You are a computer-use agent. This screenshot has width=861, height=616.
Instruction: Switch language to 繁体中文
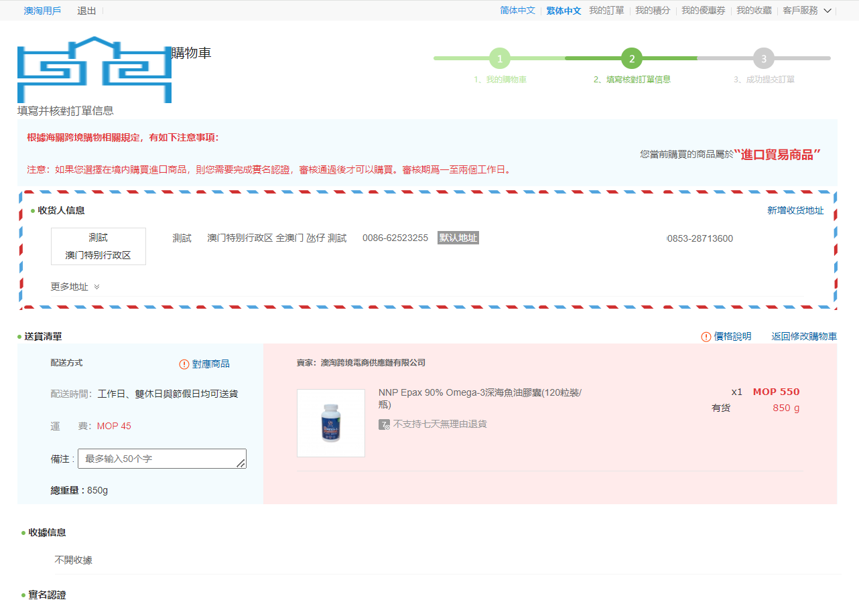click(x=564, y=11)
